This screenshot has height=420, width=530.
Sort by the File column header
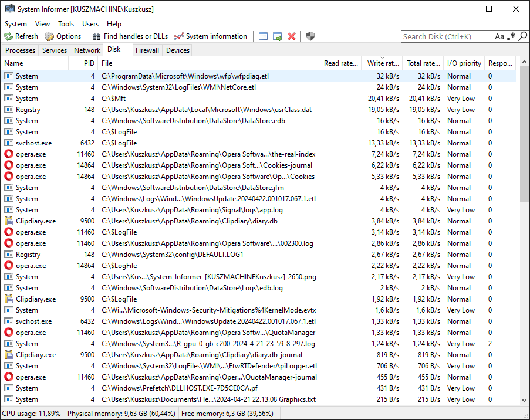coord(209,63)
